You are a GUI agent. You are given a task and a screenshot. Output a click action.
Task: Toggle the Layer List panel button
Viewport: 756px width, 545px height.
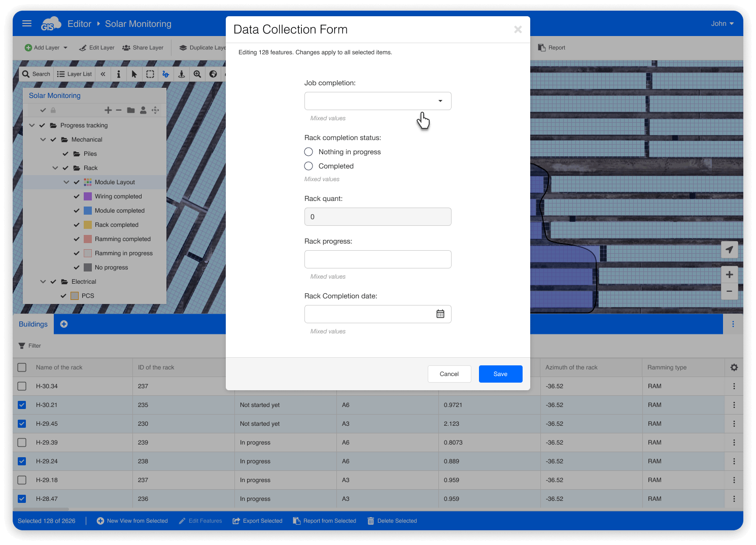[x=75, y=74]
